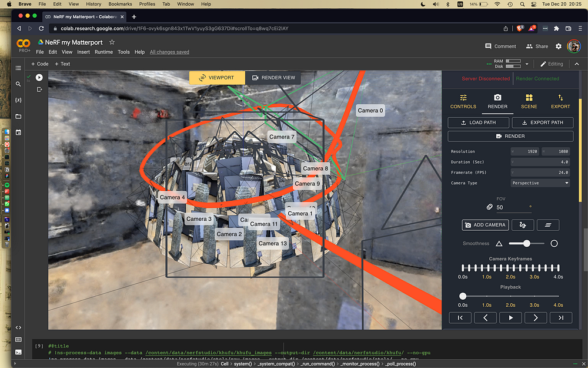Viewport: 588px width, 368px height.
Task: Collapse the Colab header chevron
Action: click(x=577, y=64)
